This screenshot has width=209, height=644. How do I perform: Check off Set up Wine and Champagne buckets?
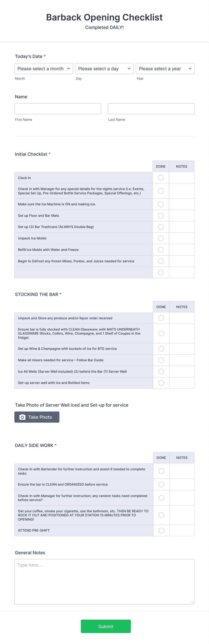click(x=161, y=348)
